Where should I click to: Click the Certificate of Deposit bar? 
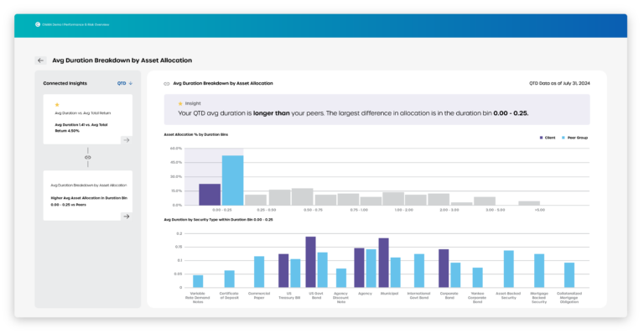[x=229, y=279]
